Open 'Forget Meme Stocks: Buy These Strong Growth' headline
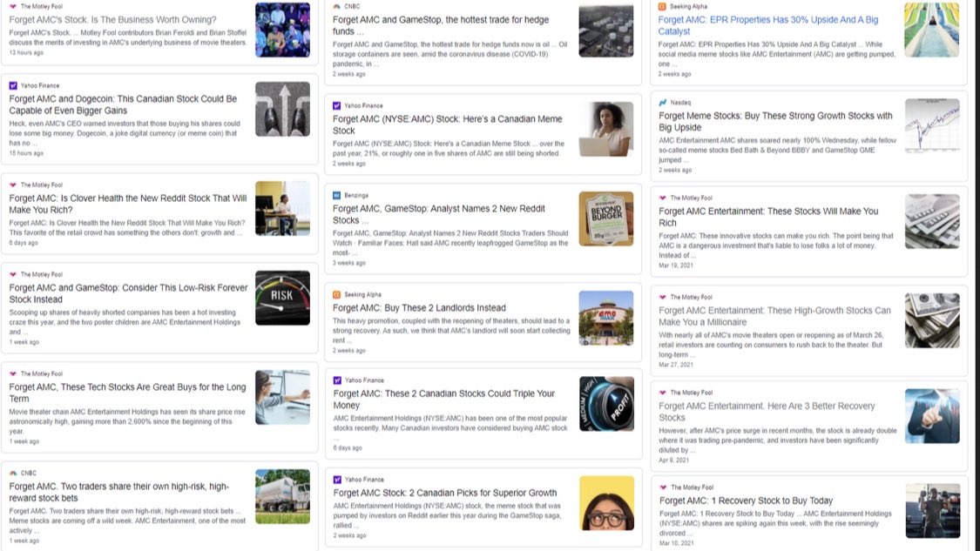Image resolution: width=980 pixels, height=551 pixels. tap(775, 121)
